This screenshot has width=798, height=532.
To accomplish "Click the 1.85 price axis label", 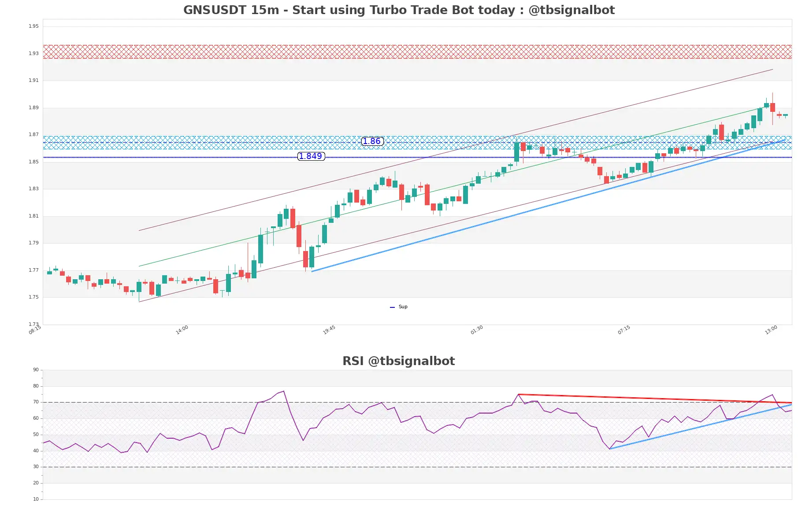I will point(33,162).
